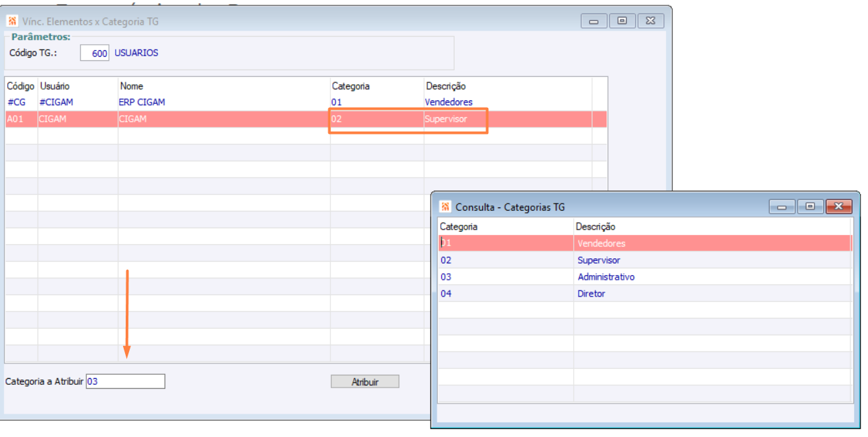
Task: Click the Vendedores description in main grid
Action: (449, 102)
